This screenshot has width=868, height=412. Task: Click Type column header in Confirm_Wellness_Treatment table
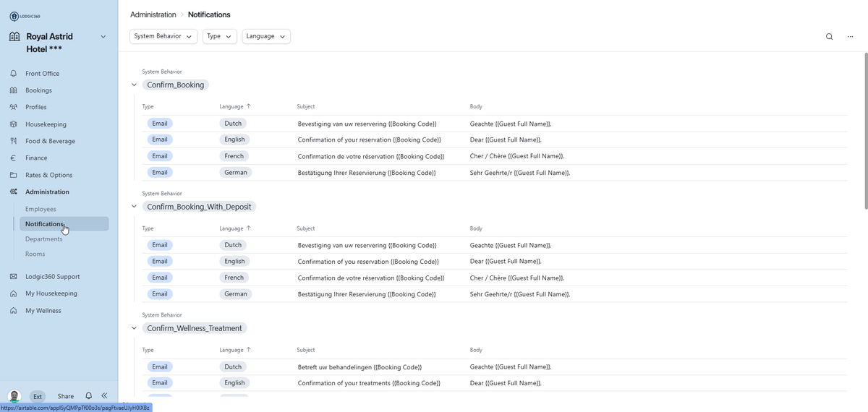pos(148,350)
